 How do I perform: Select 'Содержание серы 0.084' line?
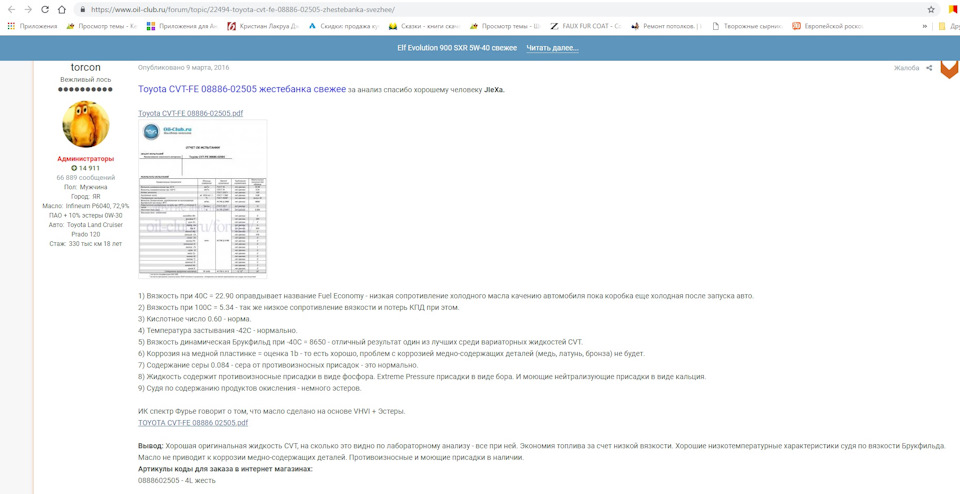click(x=278, y=365)
